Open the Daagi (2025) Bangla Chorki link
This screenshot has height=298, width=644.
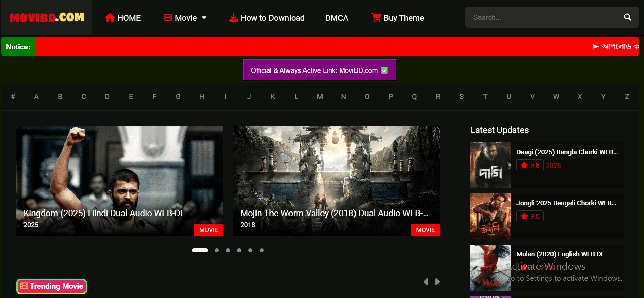(567, 152)
